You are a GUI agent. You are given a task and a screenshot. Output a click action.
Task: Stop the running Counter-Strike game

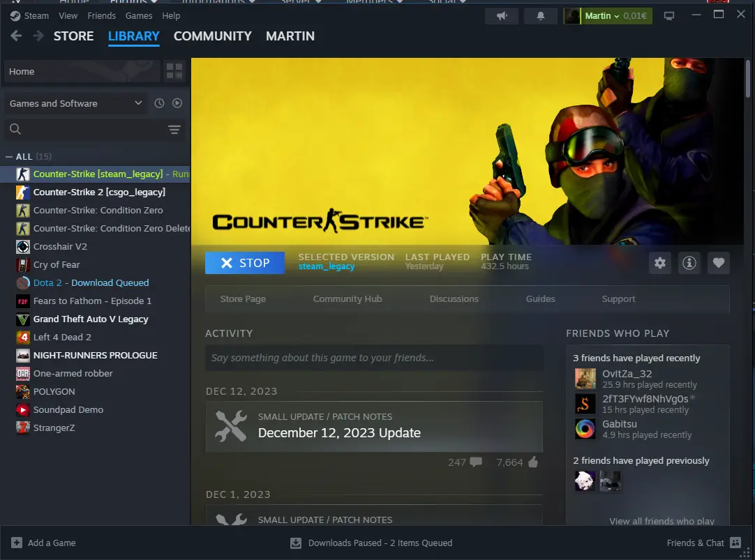[245, 263]
